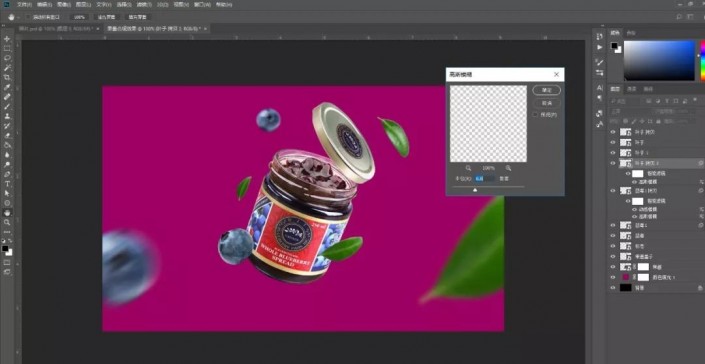Image resolution: width=705 pixels, height=364 pixels.
Task: Open the Paragraph panel icon
Action: (x=599, y=98)
